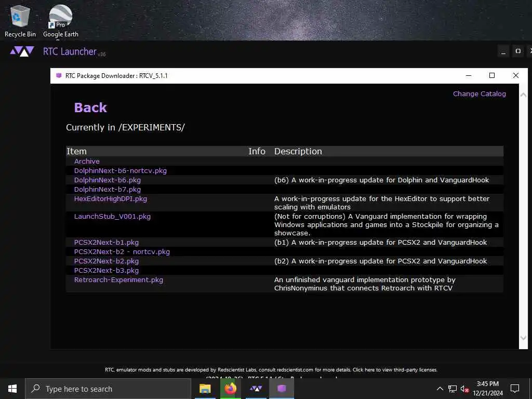Open the Archive folder
Image resolution: width=532 pixels, height=399 pixels.
pos(87,161)
